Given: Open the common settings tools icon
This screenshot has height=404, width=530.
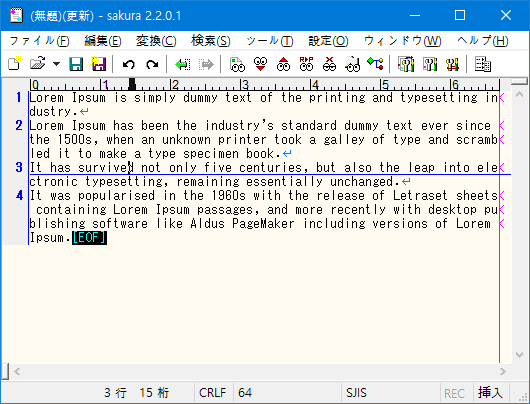Looking at the screenshot, I should coord(452,64).
